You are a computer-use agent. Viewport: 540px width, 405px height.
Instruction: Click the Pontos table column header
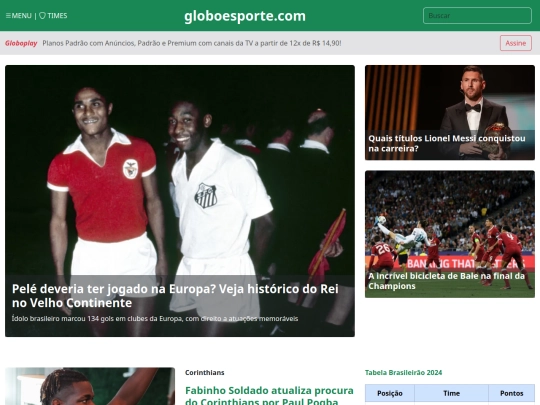511,393
